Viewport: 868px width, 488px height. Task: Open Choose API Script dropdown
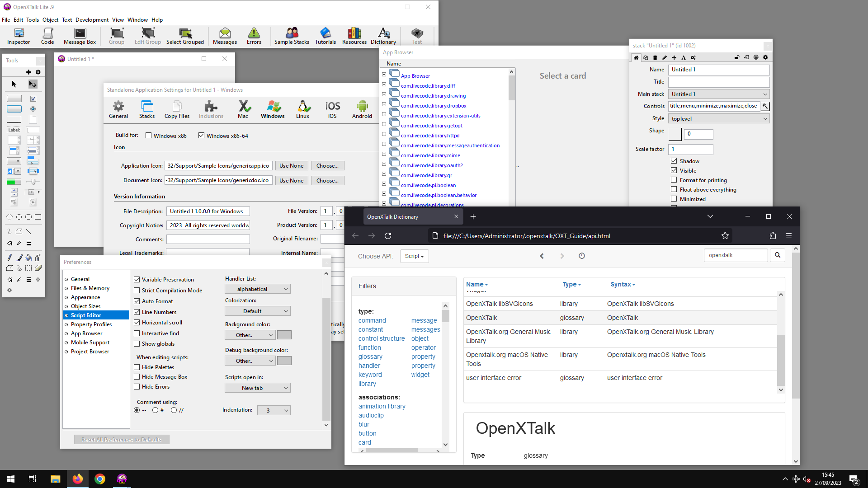click(415, 256)
